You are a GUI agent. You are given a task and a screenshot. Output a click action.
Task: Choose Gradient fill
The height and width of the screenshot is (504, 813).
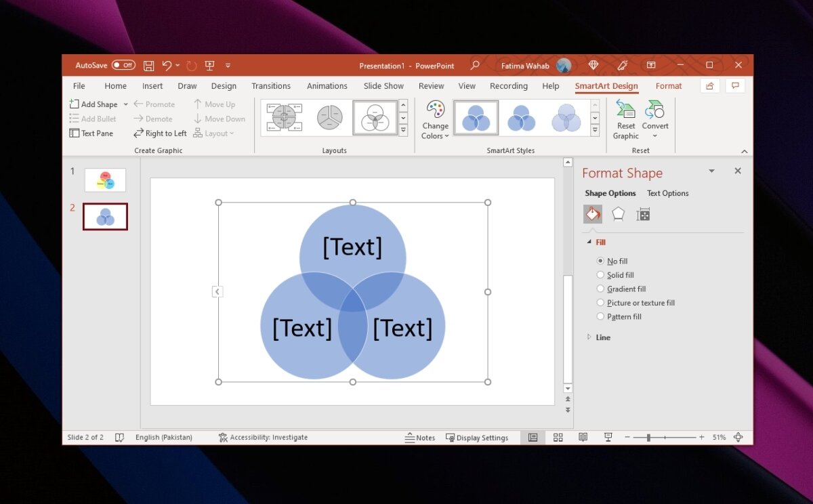coord(600,289)
